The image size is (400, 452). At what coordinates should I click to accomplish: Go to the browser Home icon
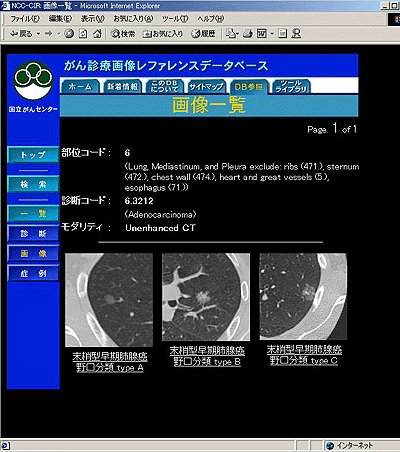97,33
